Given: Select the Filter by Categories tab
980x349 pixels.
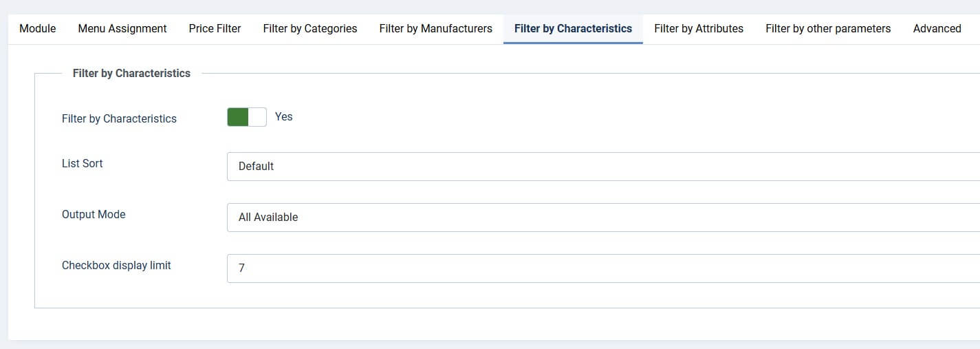Looking at the screenshot, I should tap(310, 29).
